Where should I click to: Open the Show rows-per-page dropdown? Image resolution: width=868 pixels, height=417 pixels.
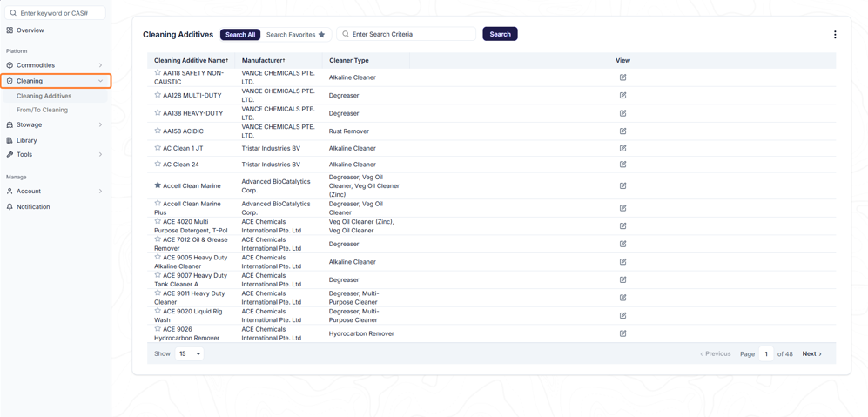tap(189, 353)
